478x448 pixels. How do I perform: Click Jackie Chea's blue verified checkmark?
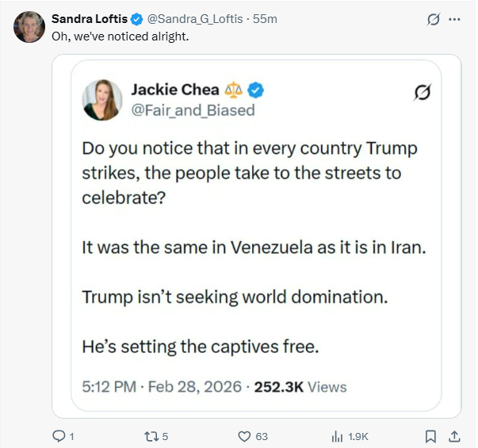[x=255, y=90]
